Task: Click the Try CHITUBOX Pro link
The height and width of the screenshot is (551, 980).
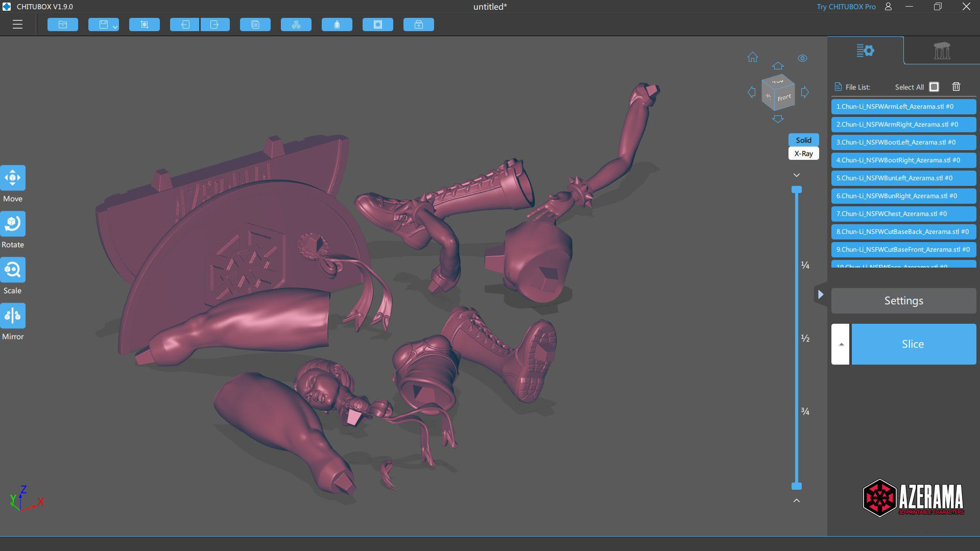Action: point(846,7)
